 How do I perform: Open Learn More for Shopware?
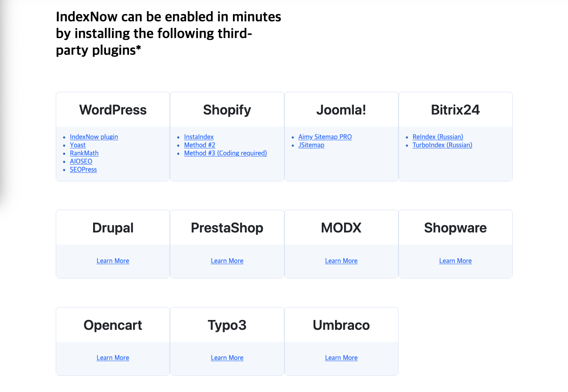(455, 261)
